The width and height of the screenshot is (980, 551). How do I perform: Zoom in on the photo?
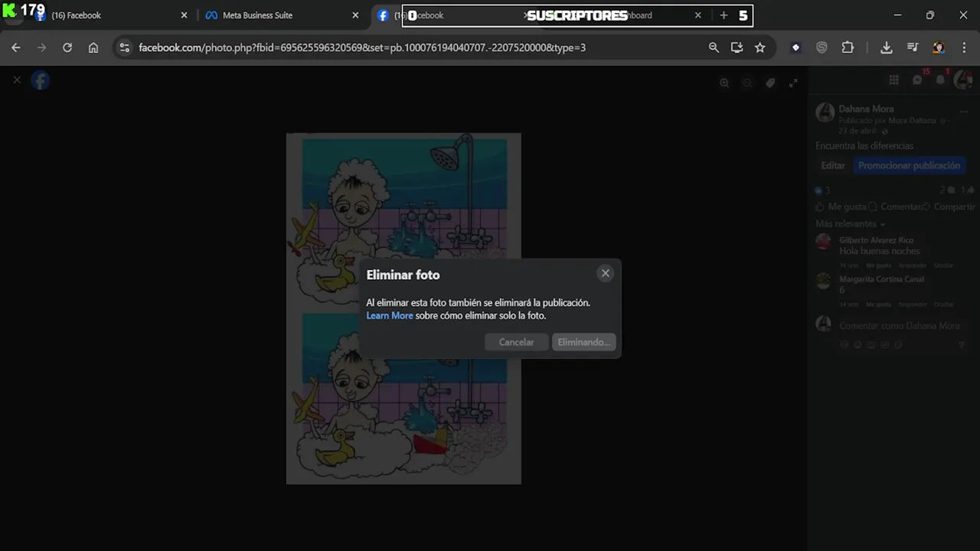[x=724, y=83]
